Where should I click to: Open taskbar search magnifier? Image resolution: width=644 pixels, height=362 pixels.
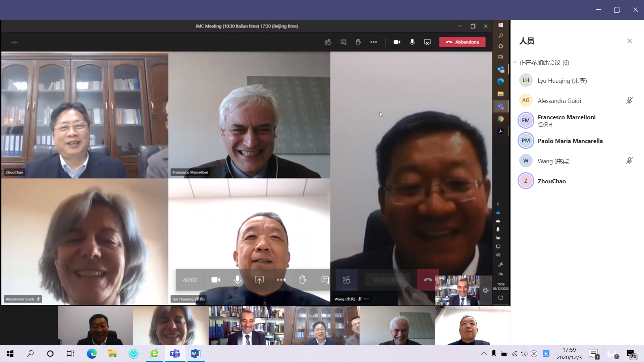[x=30, y=353]
